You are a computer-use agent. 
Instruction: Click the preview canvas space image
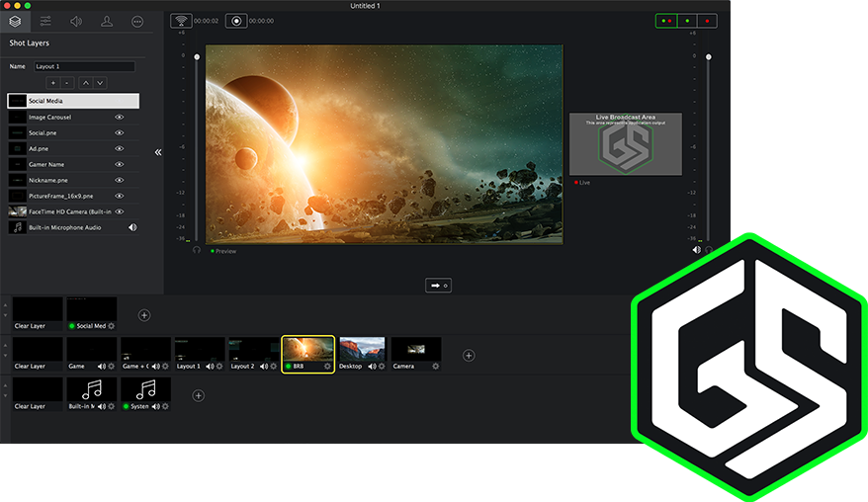[385, 144]
